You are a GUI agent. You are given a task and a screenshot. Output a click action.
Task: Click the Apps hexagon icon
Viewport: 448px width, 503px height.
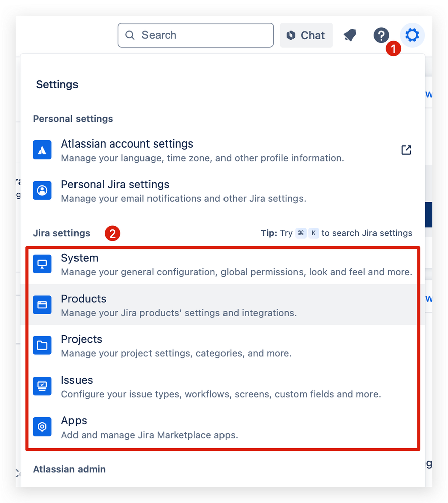click(42, 427)
